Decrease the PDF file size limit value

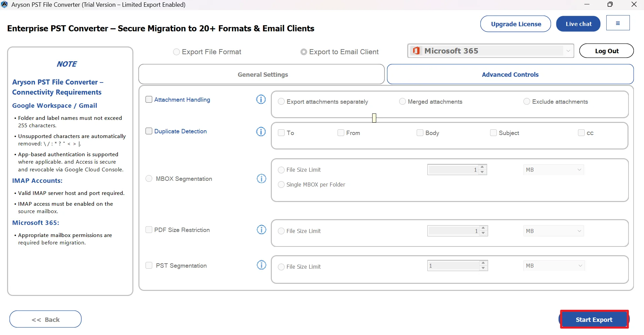coord(483,233)
